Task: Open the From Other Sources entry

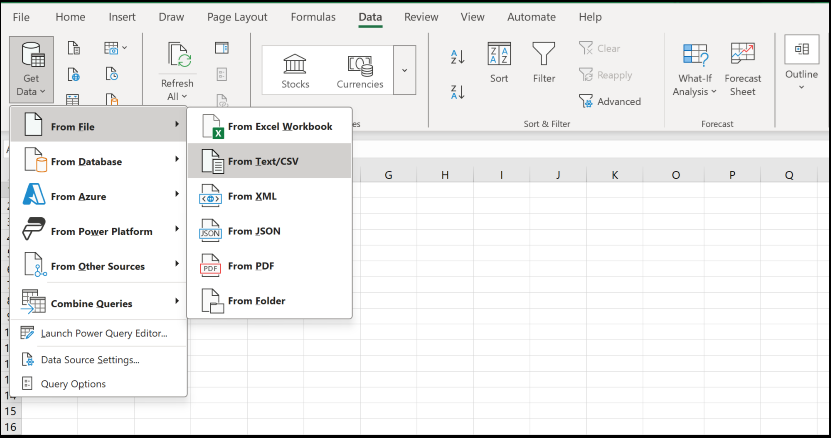Action: (x=99, y=266)
